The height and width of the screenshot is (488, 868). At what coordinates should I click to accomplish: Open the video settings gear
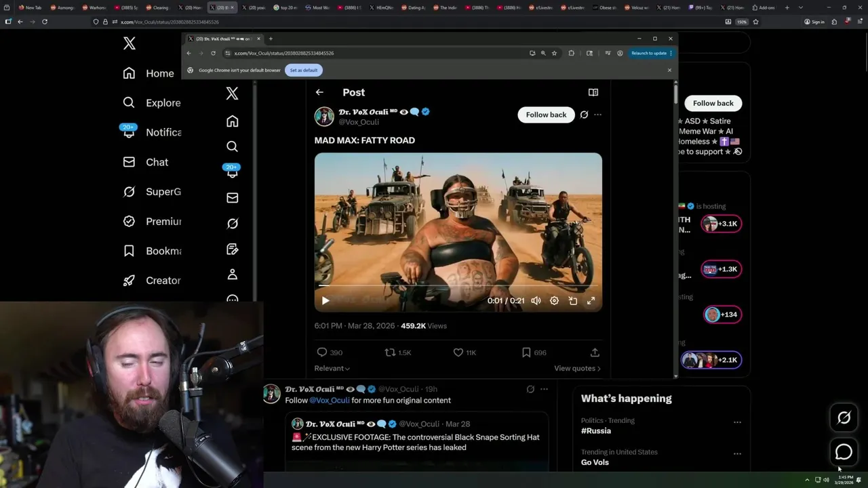coord(554,301)
